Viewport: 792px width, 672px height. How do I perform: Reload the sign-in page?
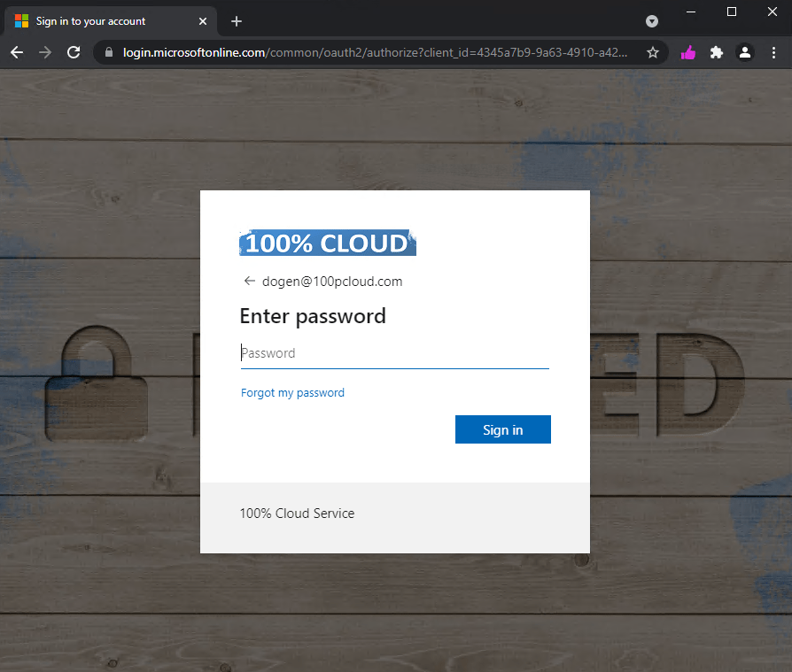[74, 52]
